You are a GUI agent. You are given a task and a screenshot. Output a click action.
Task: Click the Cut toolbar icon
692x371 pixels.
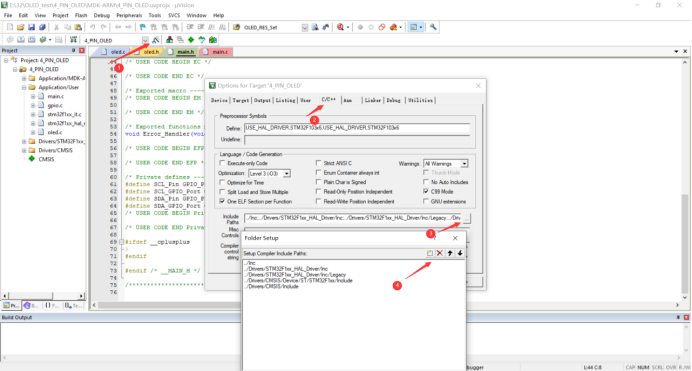[x=56, y=27]
